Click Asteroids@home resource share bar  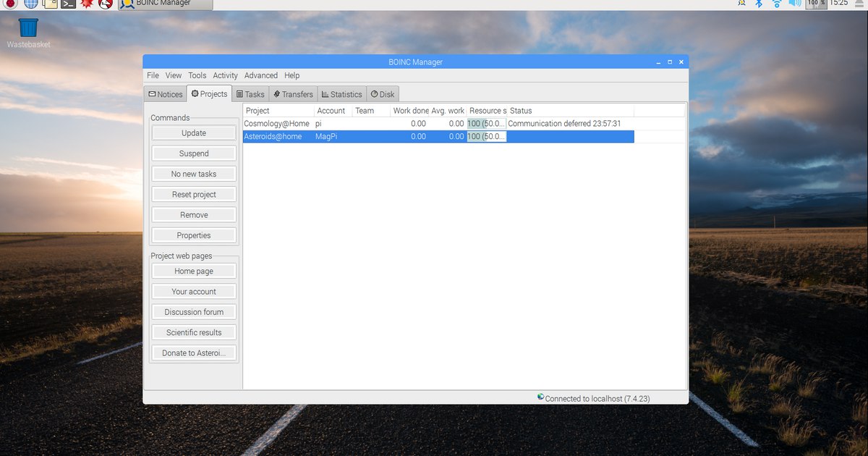(x=486, y=136)
